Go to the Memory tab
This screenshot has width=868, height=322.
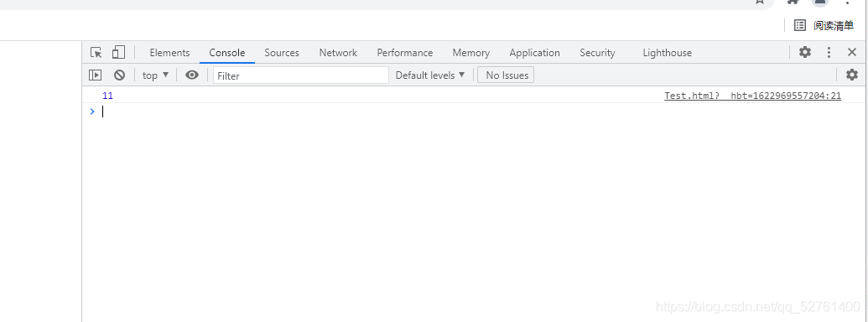coord(471,53)
